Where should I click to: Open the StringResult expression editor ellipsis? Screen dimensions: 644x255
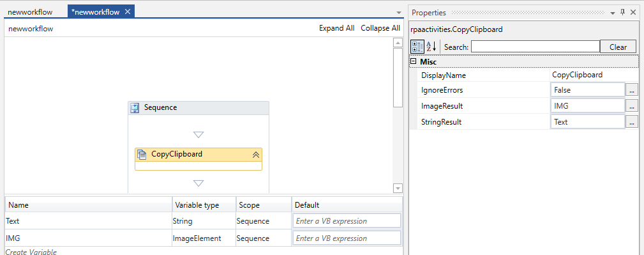pos(631,121)
